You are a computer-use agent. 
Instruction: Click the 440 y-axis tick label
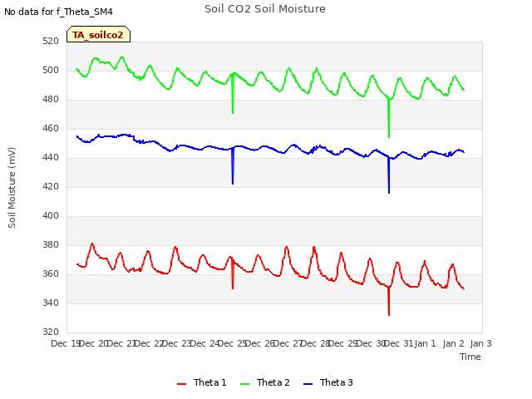pyautogui.click(x=51, y=157)
